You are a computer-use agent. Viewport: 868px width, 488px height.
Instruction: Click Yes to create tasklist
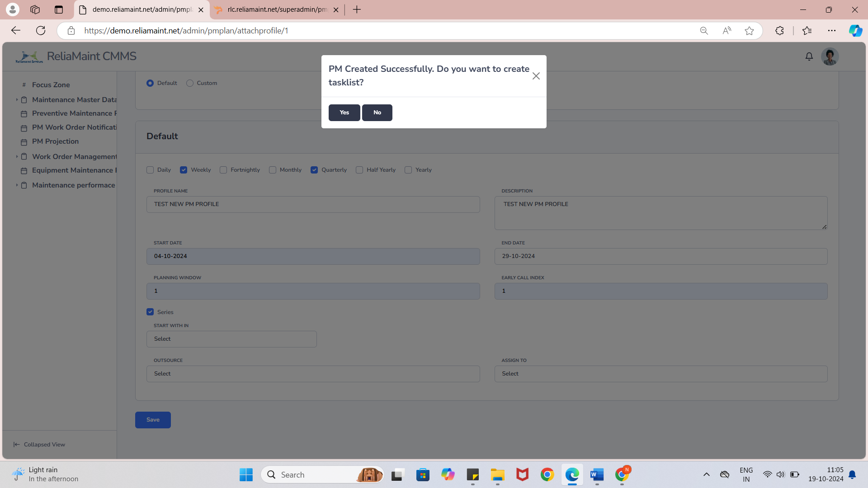tap(344, 113)
